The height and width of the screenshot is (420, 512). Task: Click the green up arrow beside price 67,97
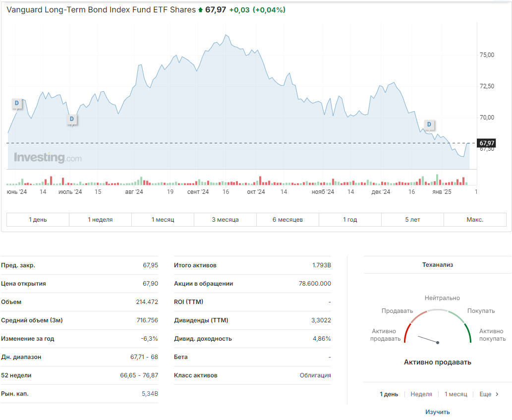[x=201, y=10]
